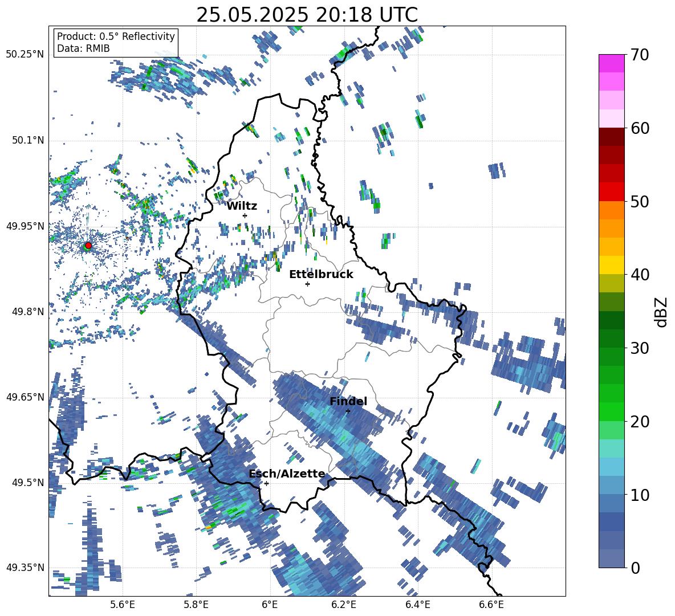Click the 30 value on colorbar
675x616 pixels.
point(640,348)
